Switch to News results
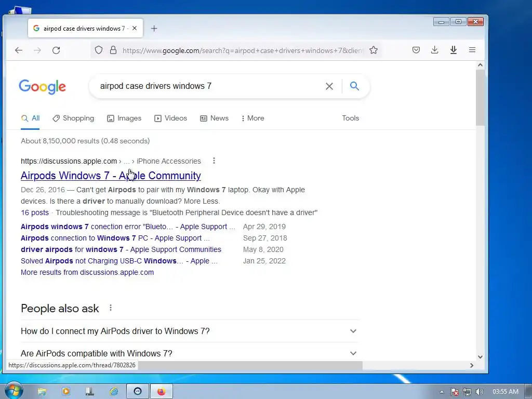The width and height of the screenshot is (532, 399). coord(214,118)
